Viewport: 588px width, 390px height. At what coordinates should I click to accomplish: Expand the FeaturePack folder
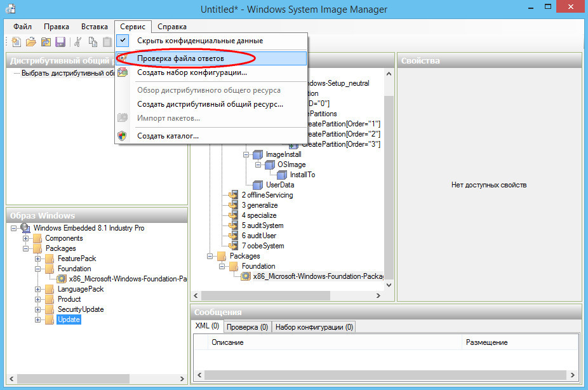point(37,259)
